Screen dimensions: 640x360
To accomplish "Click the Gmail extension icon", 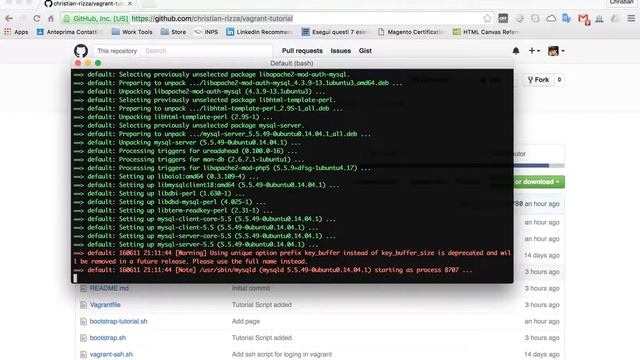I will click(584, 19).
